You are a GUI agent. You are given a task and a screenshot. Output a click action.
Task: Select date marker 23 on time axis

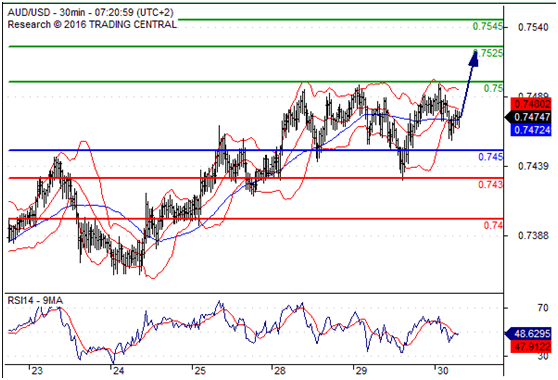click(37, 371)
